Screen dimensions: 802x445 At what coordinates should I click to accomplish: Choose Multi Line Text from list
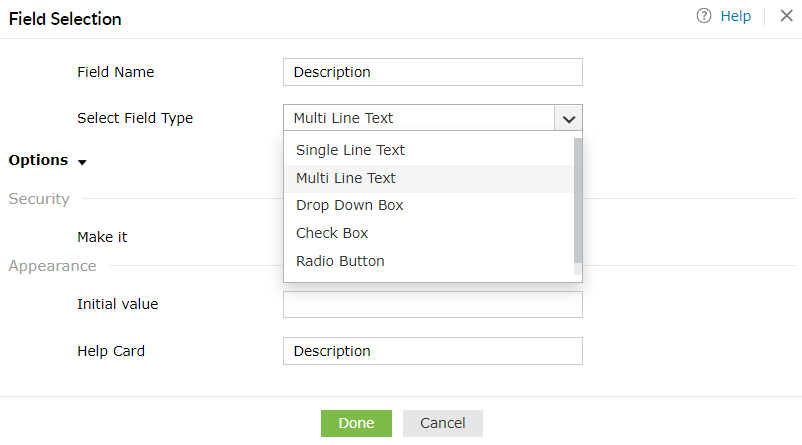point(346,178)
